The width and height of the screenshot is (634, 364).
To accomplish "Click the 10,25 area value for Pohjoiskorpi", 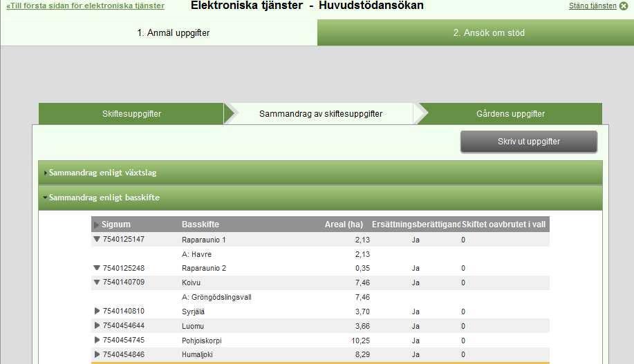I will (x=360, y=341).
